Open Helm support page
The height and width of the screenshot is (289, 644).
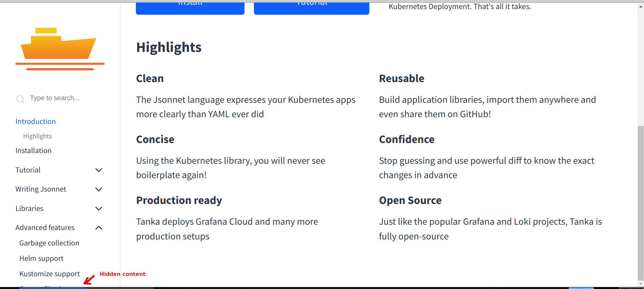(41, 259)
